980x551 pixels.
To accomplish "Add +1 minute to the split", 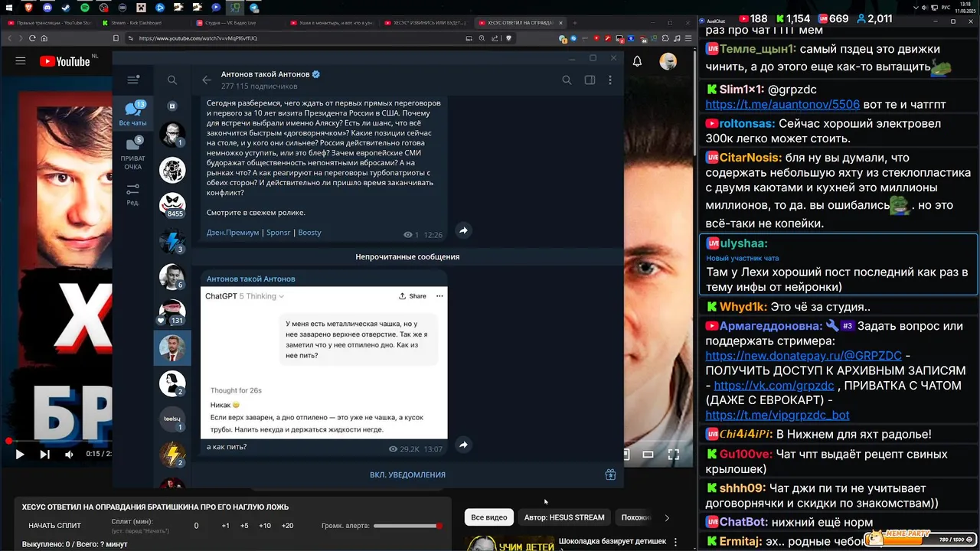I will tap(225, 526).
